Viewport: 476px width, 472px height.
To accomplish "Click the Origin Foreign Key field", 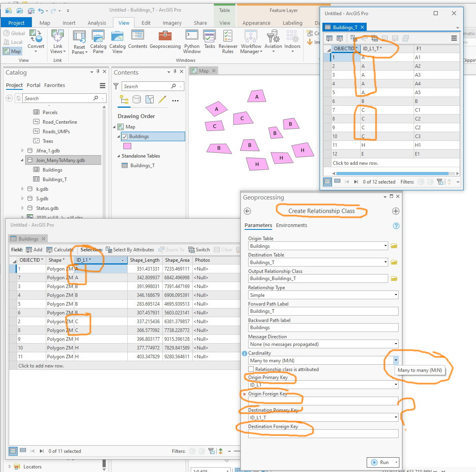I will tap(323, 401).
